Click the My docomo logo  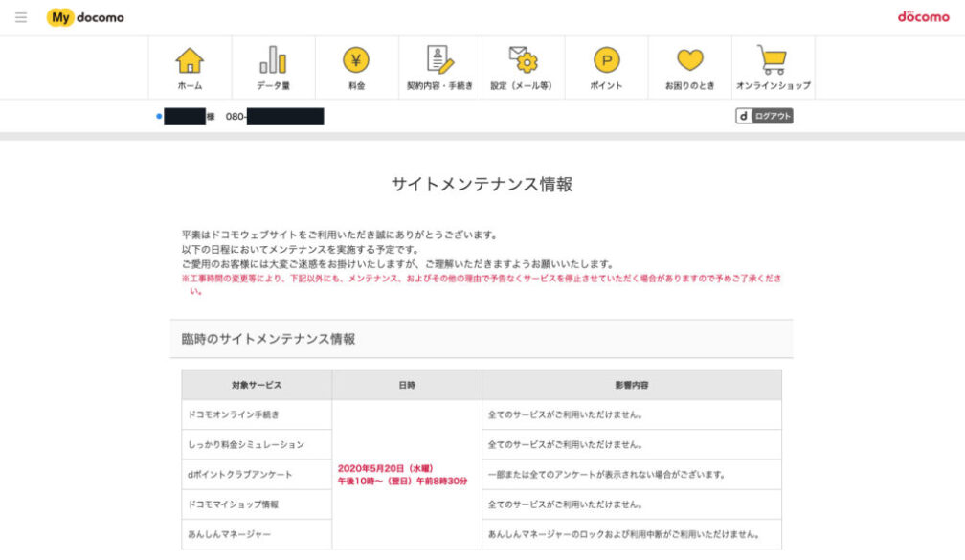click(x=85, y=17)
